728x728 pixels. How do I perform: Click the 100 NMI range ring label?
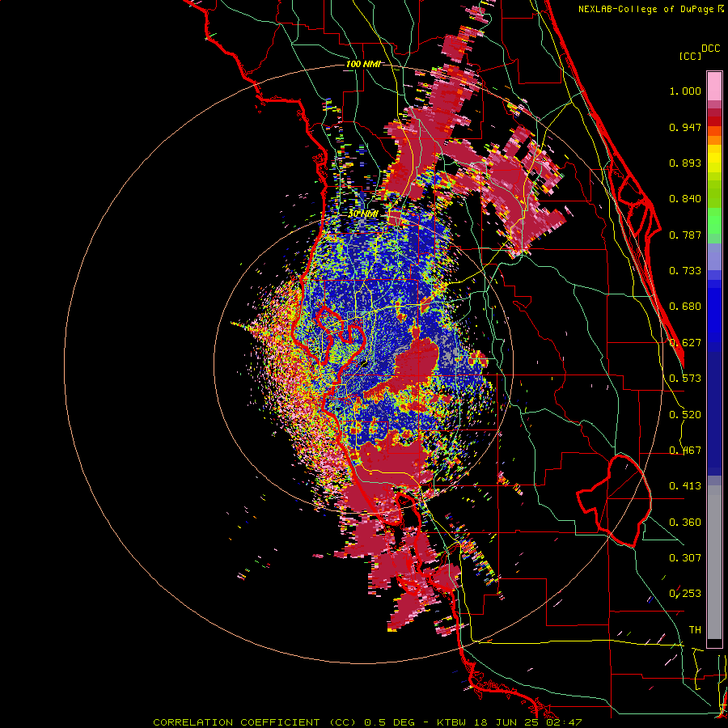point(363,64)
